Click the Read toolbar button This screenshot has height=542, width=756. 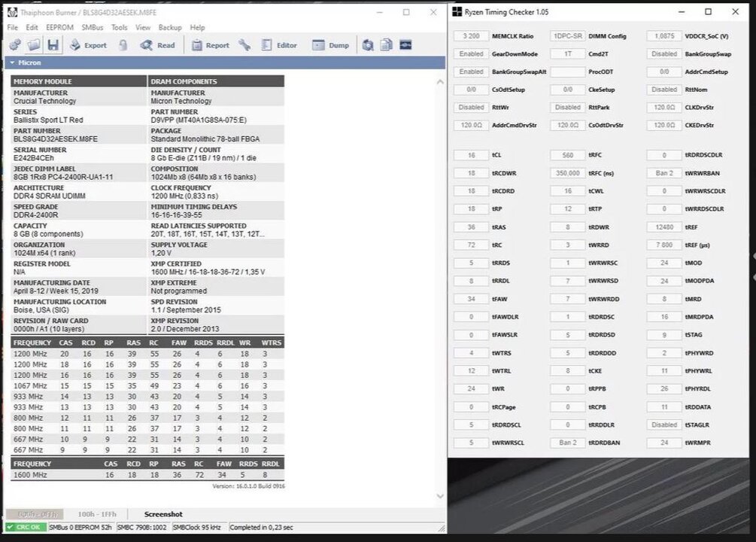tap(158, 45)
